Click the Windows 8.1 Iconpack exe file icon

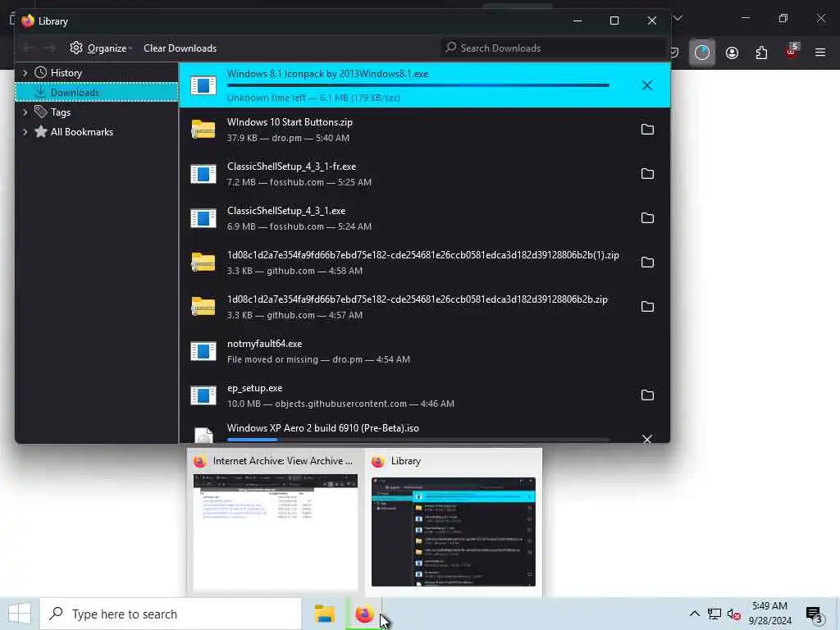pyautogui.click(x=203, y=85)
